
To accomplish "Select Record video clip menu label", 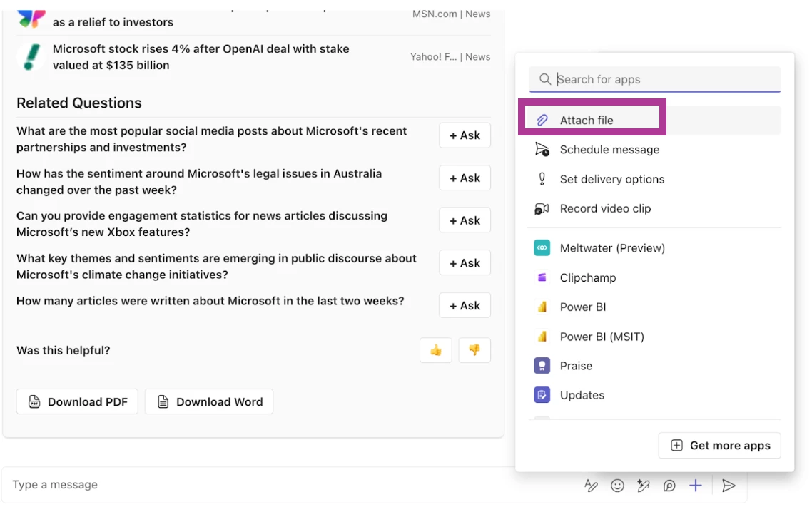I will coord(605,209).
